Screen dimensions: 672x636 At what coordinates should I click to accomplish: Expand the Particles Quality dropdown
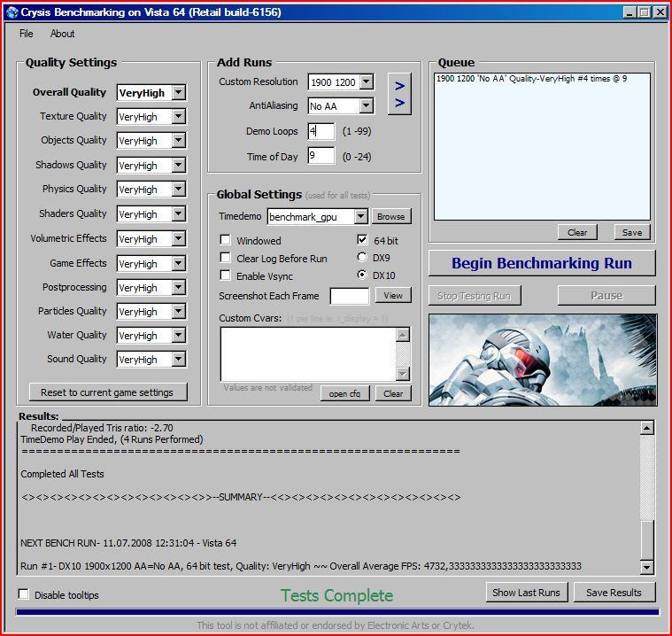click(x=179, y=311)
